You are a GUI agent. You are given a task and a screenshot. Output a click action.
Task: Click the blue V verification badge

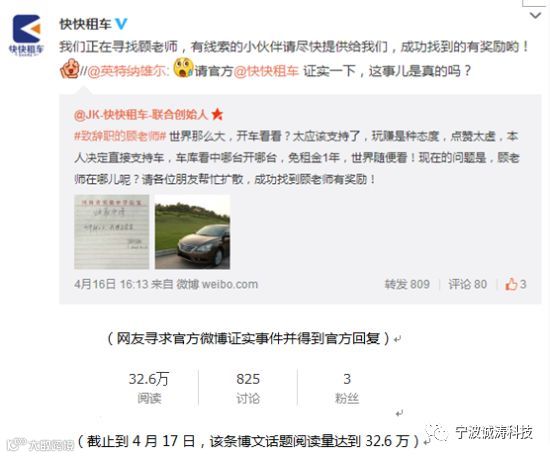[121, 24]
